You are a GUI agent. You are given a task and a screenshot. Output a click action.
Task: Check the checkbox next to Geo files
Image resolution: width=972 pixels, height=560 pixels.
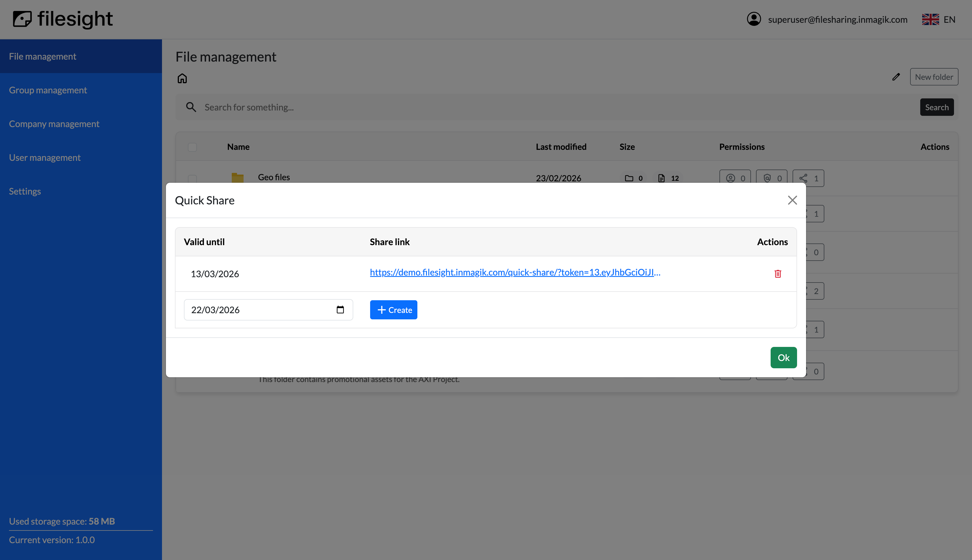click(192, 179)
